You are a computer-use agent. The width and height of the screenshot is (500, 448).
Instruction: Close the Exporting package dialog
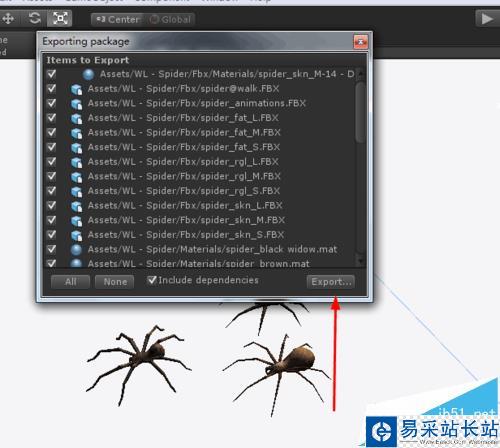pyautogui.click(x=360, y=42)
